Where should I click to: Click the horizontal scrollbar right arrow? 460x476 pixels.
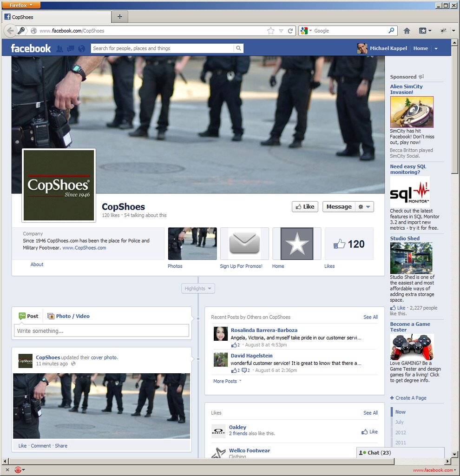[448, 461]
